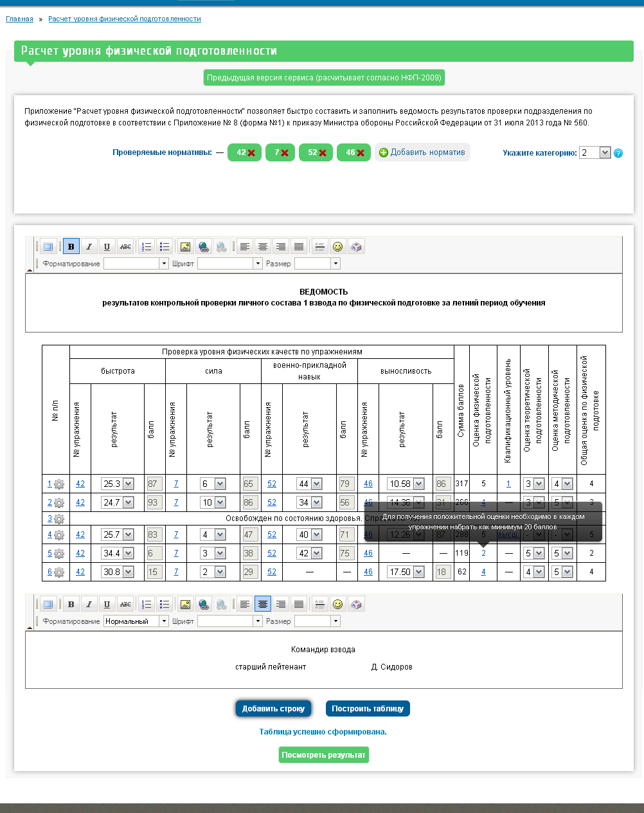Image resolution: width=644 pixels, height=813 pixels.
Task: Toggle Bold in the ВЕДОМОСТЬ header editor toolbar
Action: [71, 246]
